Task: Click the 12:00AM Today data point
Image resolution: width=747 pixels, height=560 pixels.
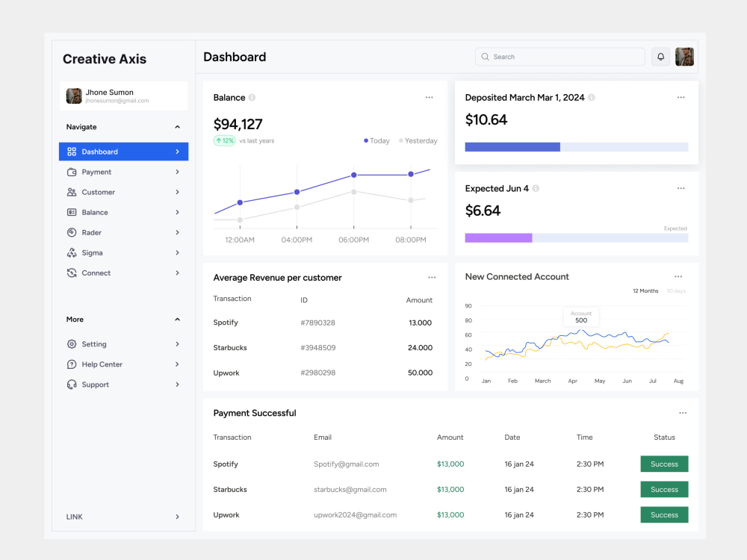Action: (x=240, y=203)
